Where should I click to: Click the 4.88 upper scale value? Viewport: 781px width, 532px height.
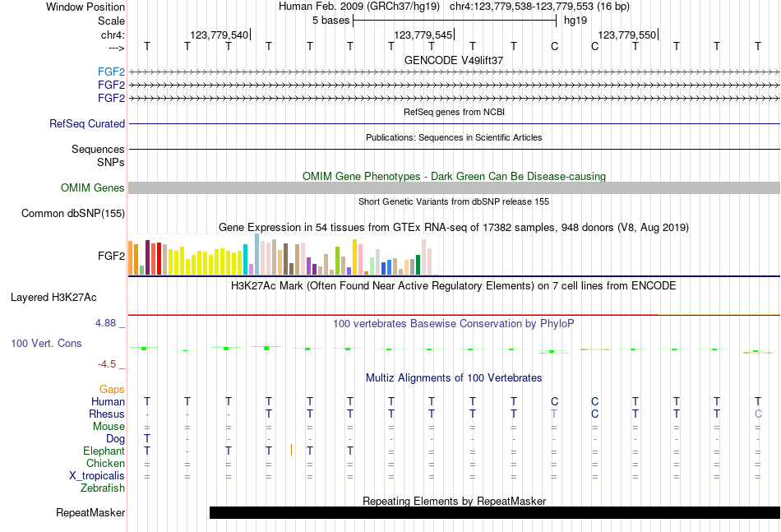(105, 323)
